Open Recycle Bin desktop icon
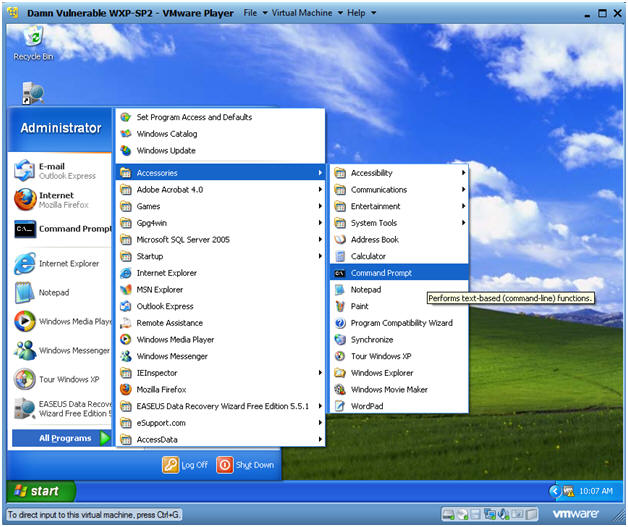The image size is (628, 527). (34, 43)
